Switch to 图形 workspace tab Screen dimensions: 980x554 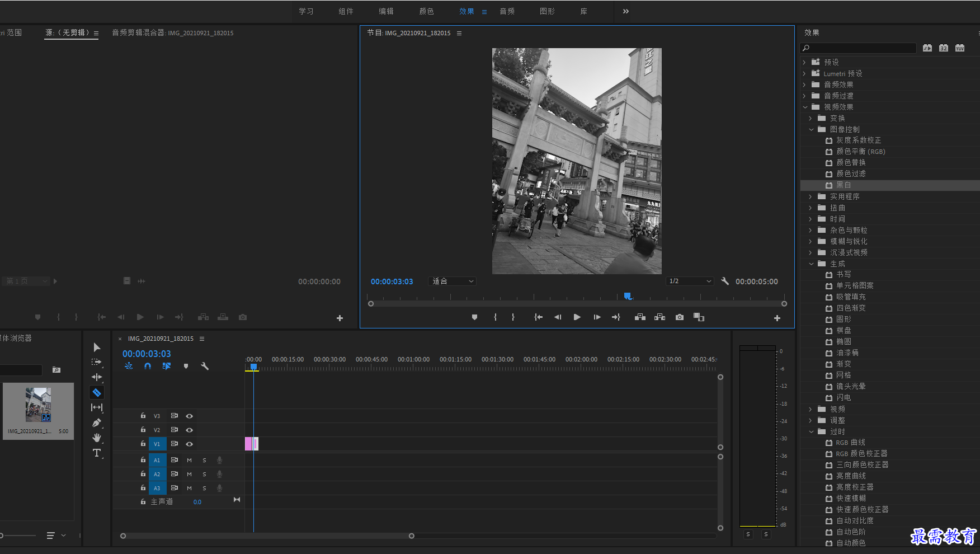pyautogui.click(x=547, y=11)
